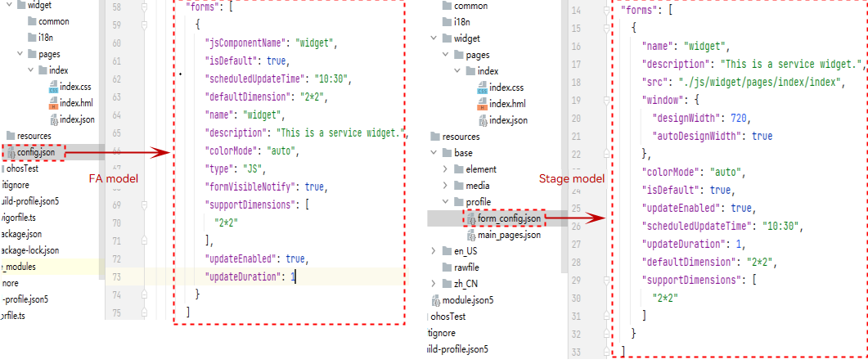This screenshot has width=868, height=364.
Task: Click line number 26 in Stage editor gutter
Action: coord(576,227)
